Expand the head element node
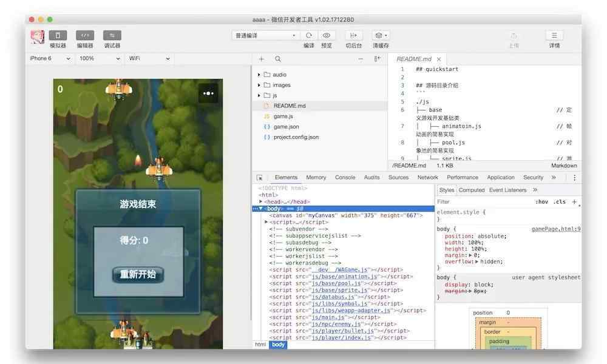 [261, 201]
